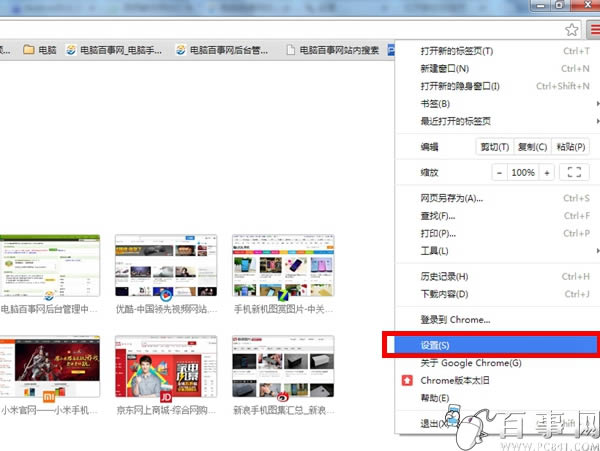Select 登录到 Chrome... menu item
The image size is (600, 451).
497,319
